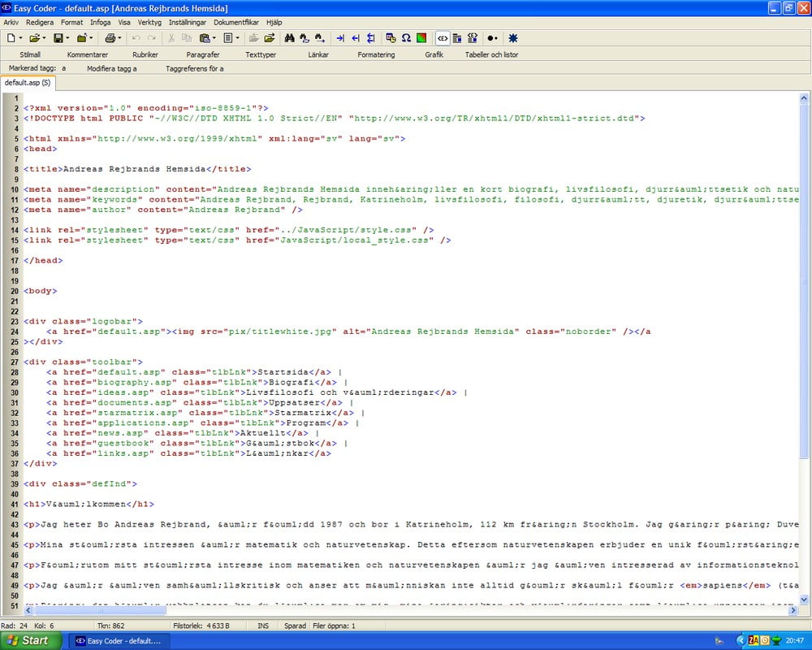Click the <E> tag tree icon

[x=473, y=38]
